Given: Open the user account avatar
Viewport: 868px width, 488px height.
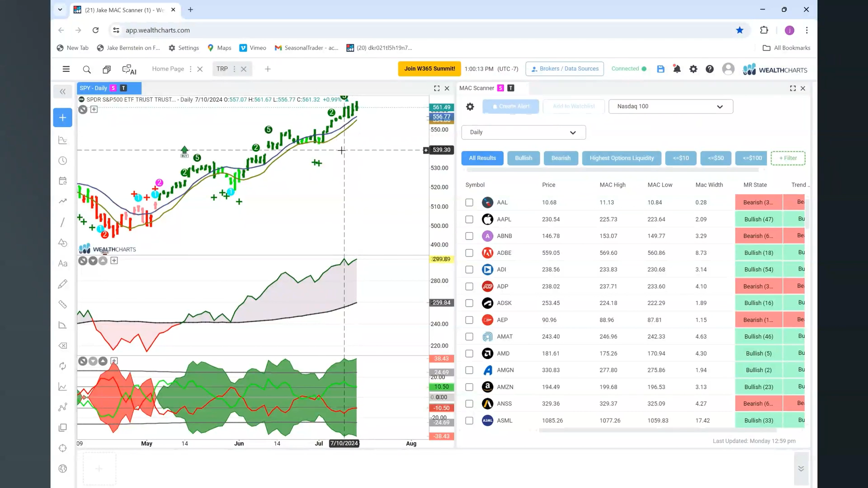Looking at the screenshot, I should coord(728,69).
